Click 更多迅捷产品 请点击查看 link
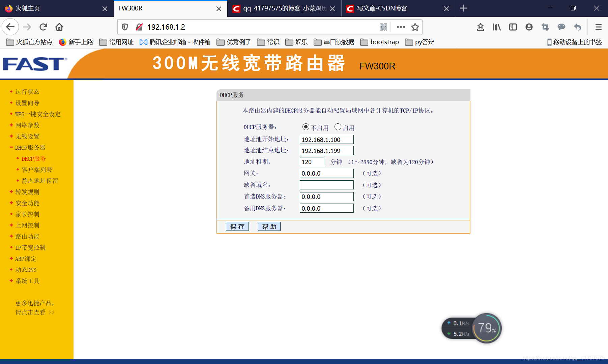Viewport: 608px width, 364px height. coord(35,308)
